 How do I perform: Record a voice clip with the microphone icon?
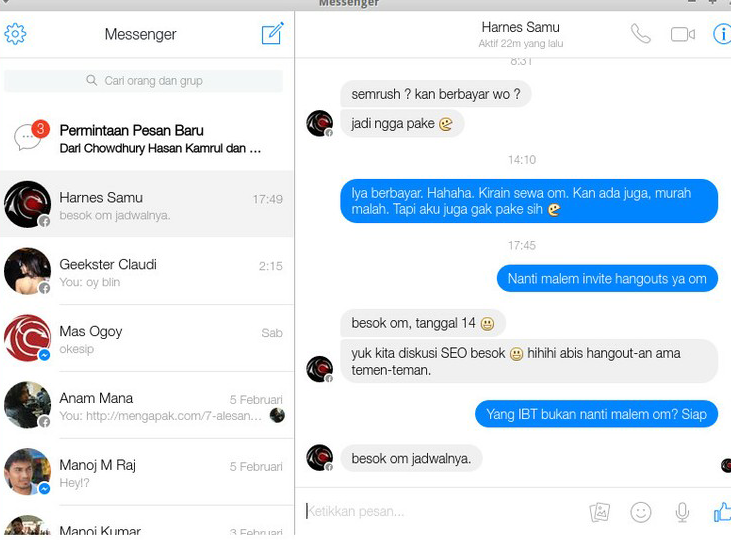(x=682, y=512)
